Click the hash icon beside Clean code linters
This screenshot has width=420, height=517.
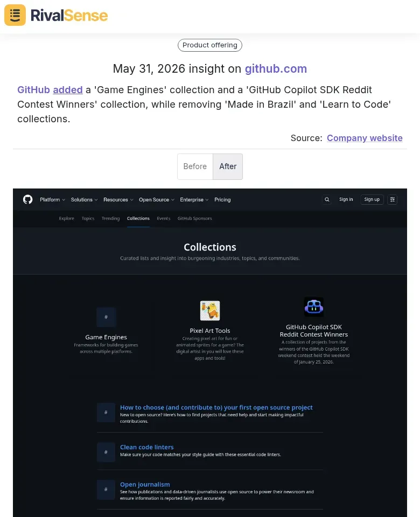[x=106, y=452]
